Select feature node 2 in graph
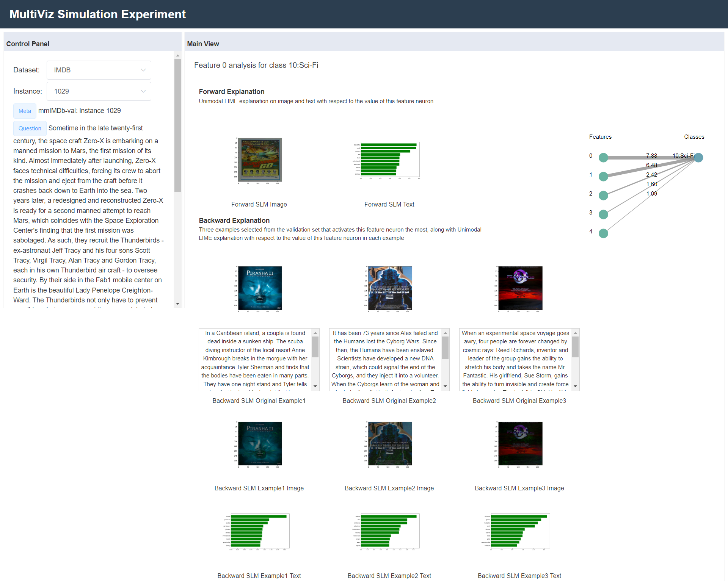This screenshot has width=728, height=587. coord(603,196)
